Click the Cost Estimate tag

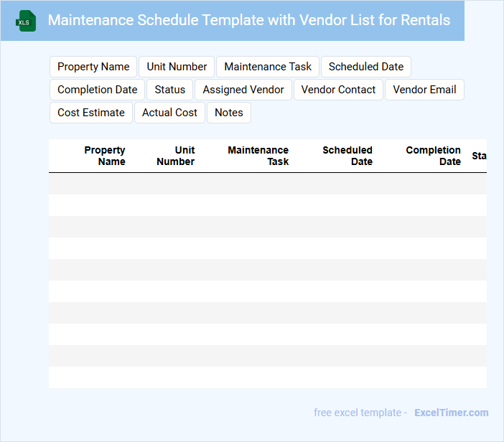(x=91, y=113)
